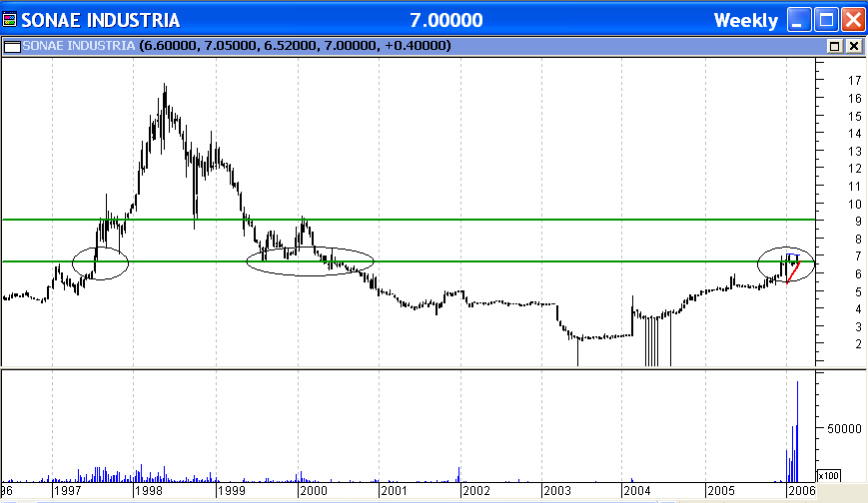Maximize the SONAE INDUSTRIA window
The width and height of the screenshot is (868, 503).
826,21
